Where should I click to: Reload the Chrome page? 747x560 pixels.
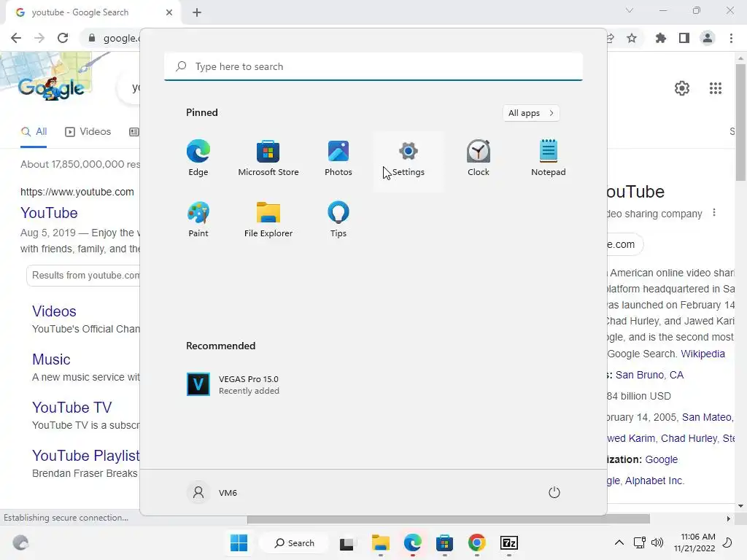tap(63, 38)
